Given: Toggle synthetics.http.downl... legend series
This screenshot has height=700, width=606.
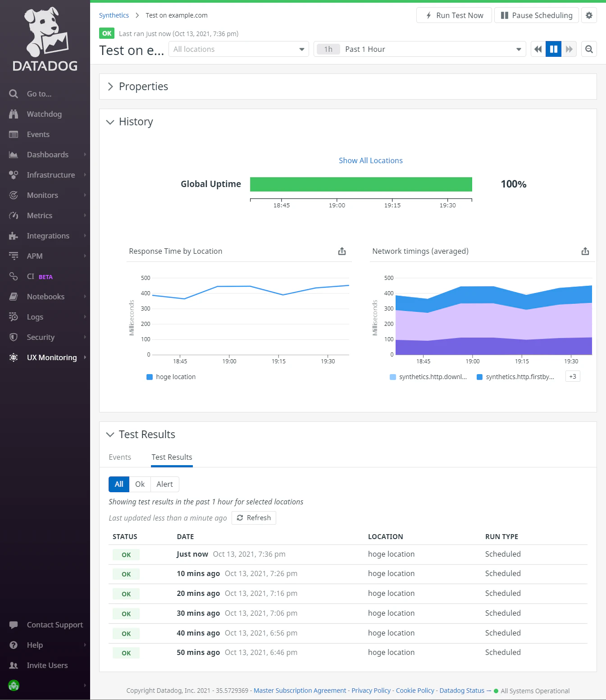Looking at the screenshot, I should click(x=428, y=377).
